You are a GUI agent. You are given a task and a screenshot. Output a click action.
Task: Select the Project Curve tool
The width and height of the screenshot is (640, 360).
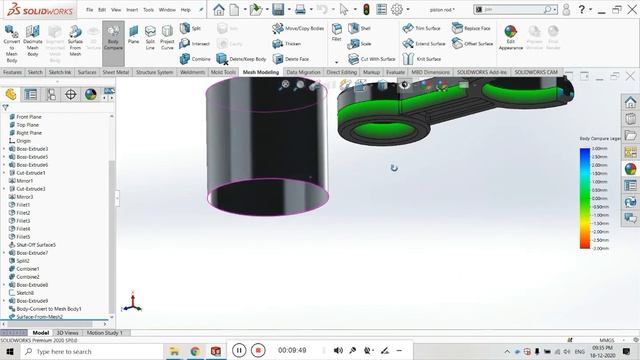[x=167, y=38]
